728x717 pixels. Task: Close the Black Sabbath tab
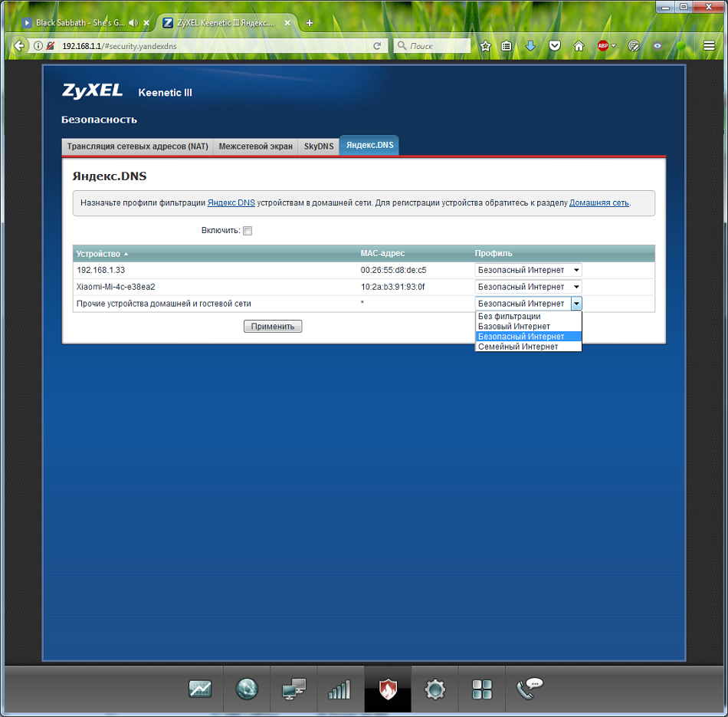[x=146, y=23]
